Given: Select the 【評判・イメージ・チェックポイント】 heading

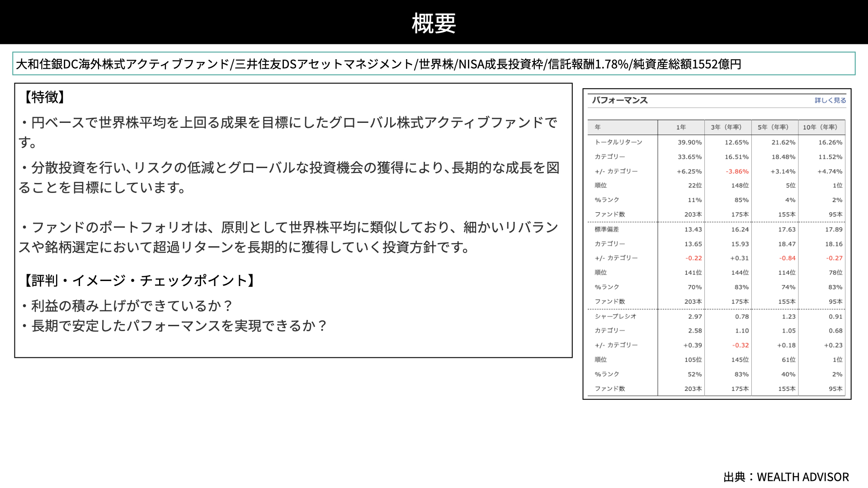Looking at the screenshot, I should (140, 281).
